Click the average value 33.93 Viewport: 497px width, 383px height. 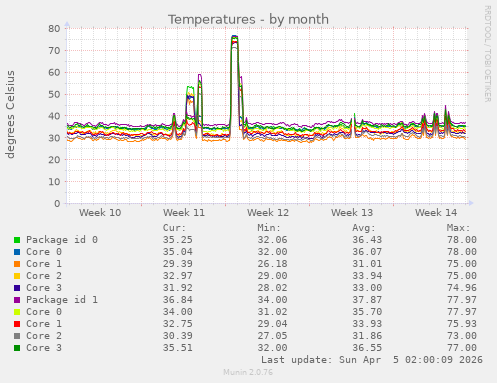click(x=367, y=324)
